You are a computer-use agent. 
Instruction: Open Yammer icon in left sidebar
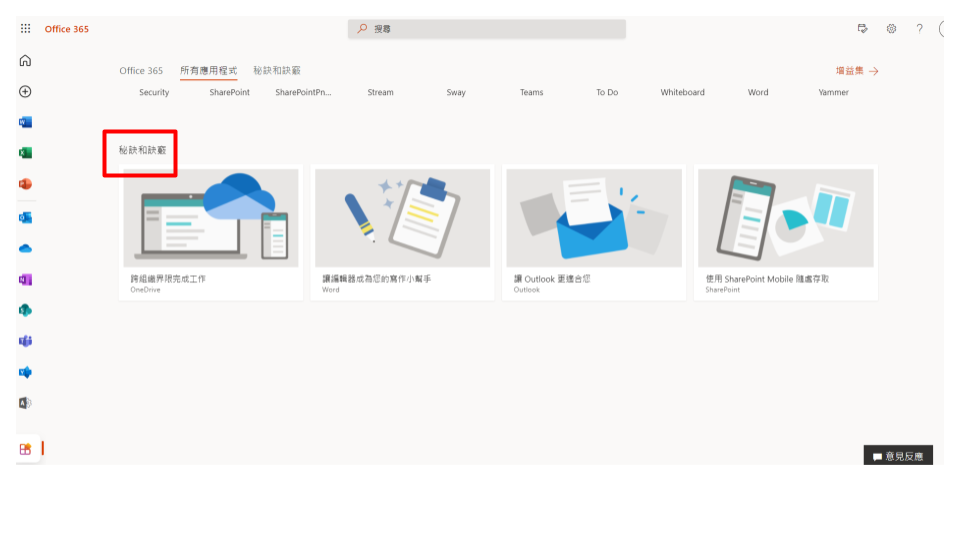point(25,372)
